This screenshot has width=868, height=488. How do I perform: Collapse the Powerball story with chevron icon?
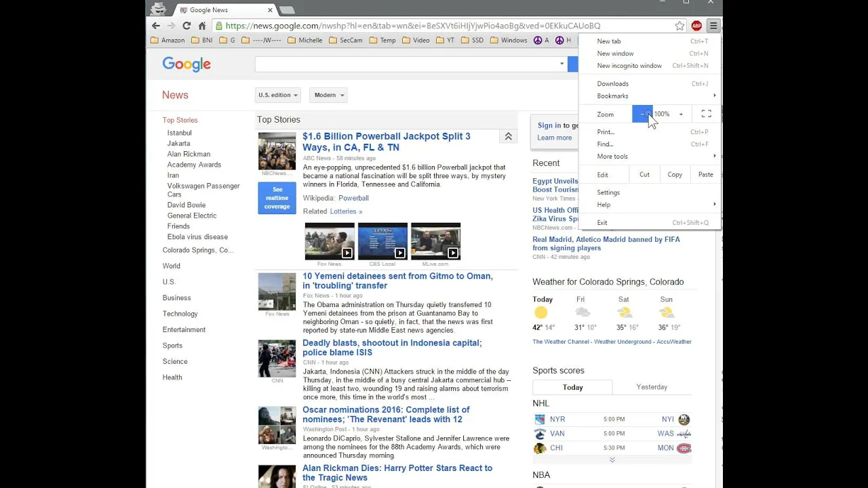508,137
